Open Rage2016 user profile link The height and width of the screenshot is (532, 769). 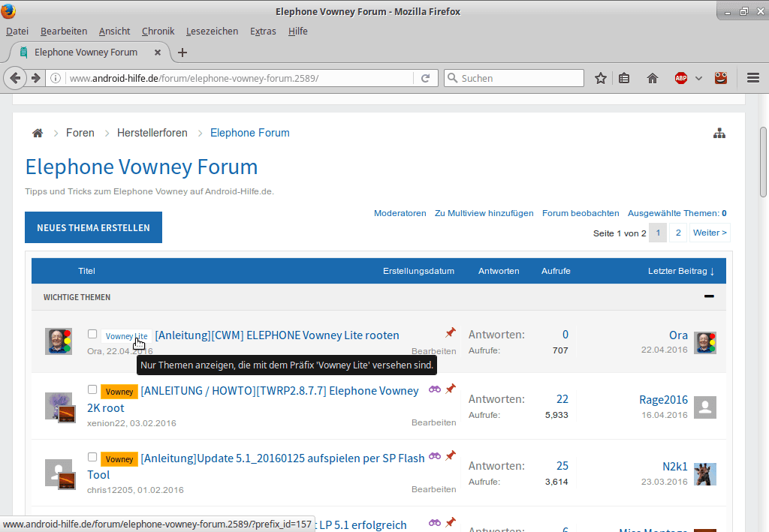663,400
